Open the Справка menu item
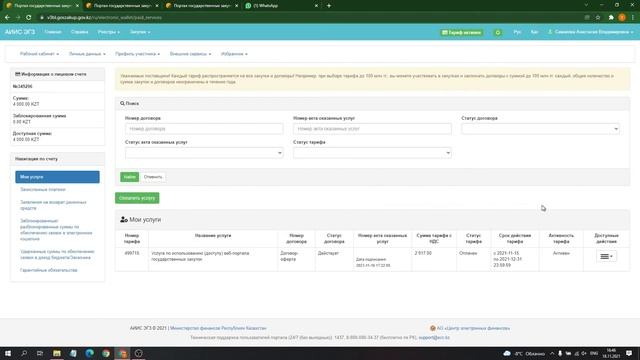 (x=79, y=32)
